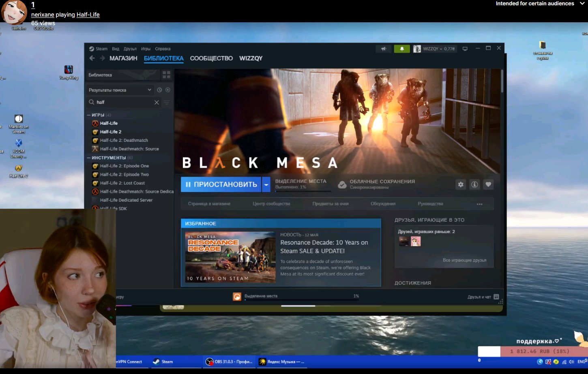Open the desktop folder at top right
This screenshot has height=374, width=588.
tap(543, 50)
